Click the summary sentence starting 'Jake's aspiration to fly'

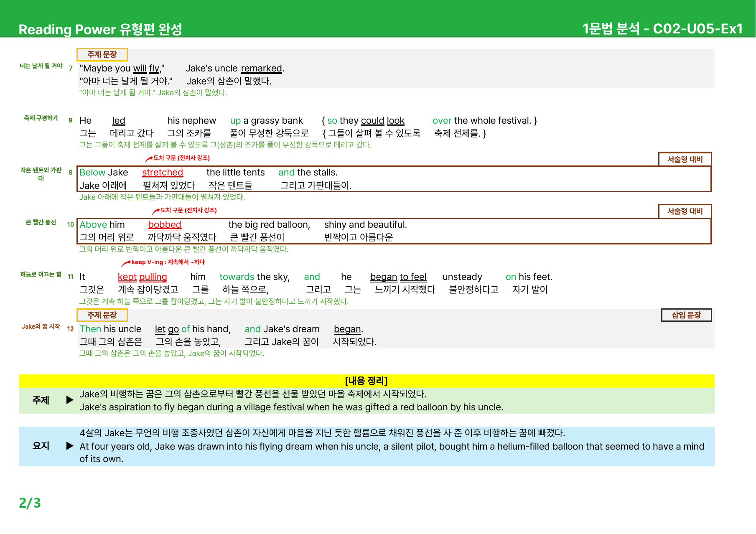point(291,407)
